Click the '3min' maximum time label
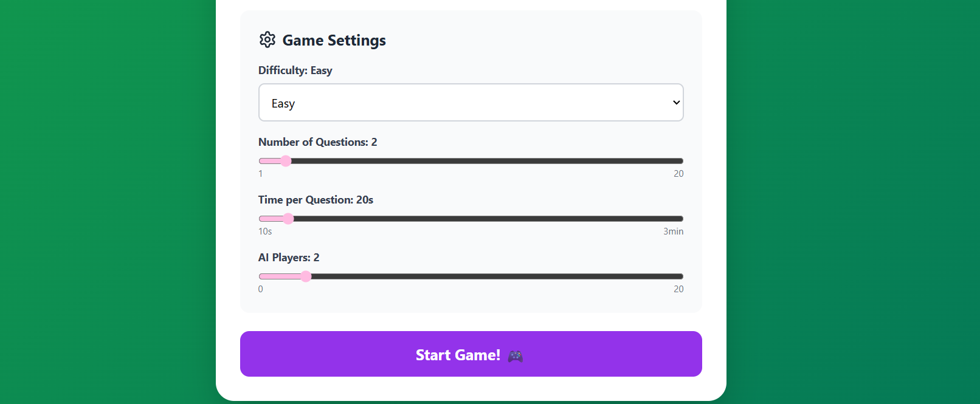980x404 pixels. click(673, 231)
